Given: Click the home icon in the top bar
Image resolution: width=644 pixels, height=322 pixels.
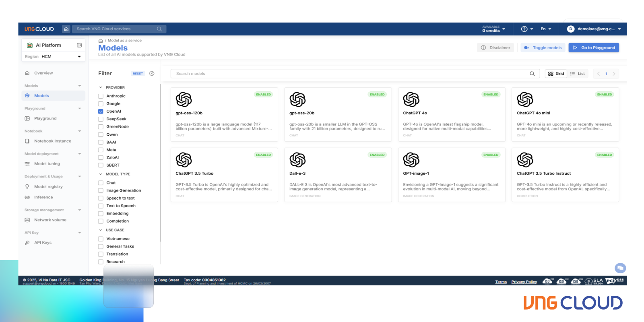Looking at the screenshot, I should (66, 29).
